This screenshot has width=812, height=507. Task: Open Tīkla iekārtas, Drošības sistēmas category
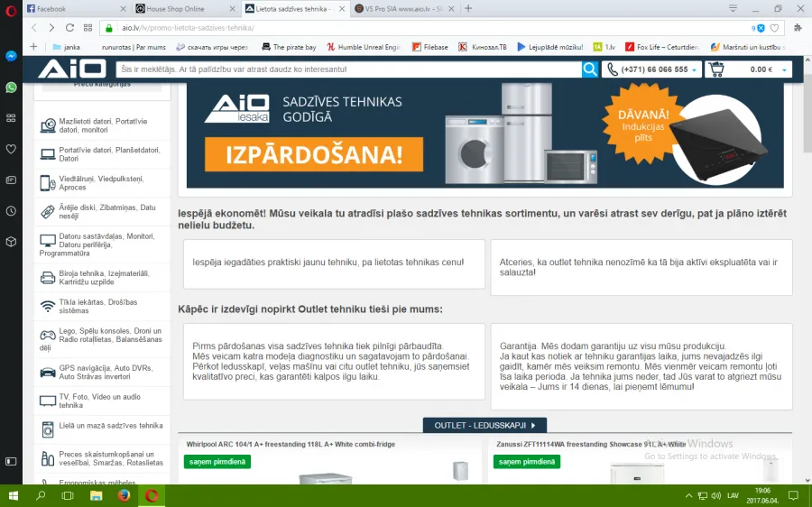pos(102,306)
